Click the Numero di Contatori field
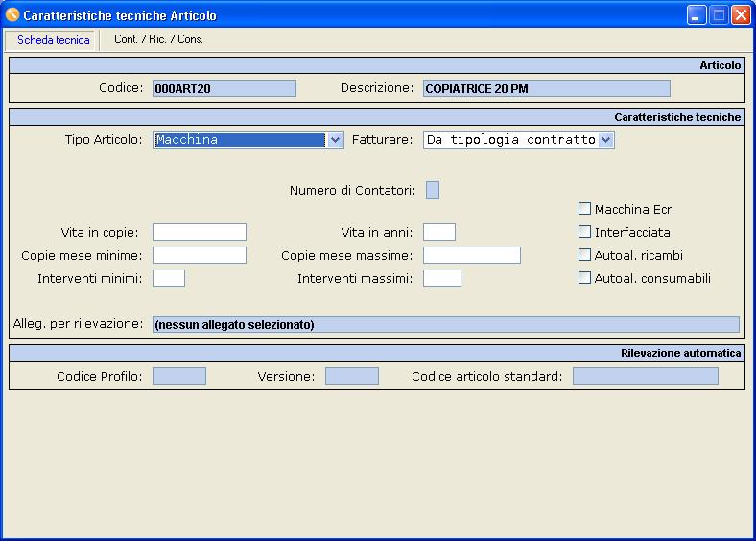 point(433,190)
